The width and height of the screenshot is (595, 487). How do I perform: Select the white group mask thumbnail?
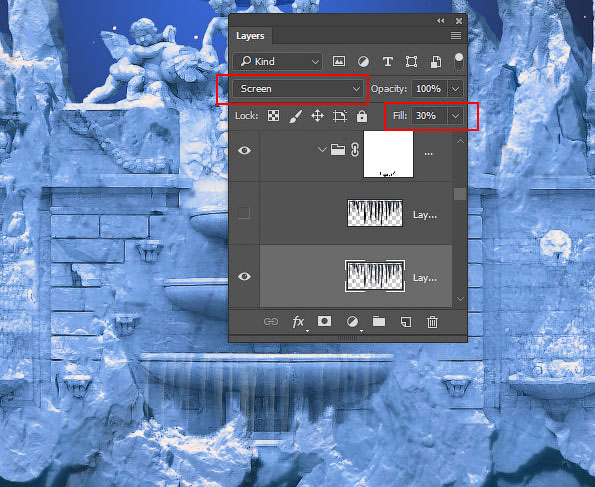[388, 154]
